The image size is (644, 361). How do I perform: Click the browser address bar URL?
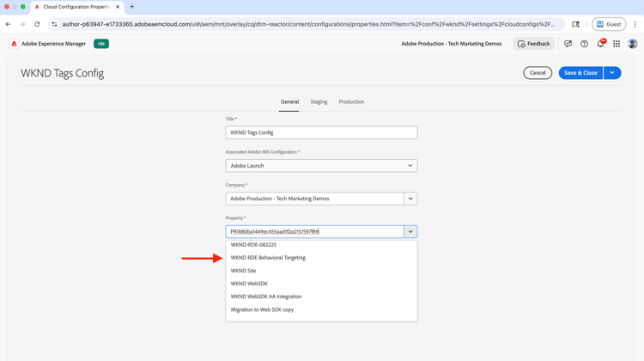(308, 24)
